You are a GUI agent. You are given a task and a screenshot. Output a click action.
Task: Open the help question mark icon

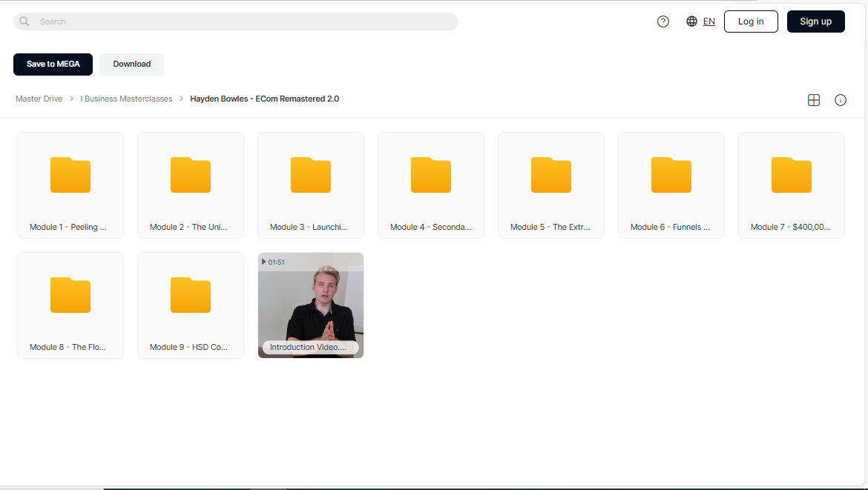662,21
